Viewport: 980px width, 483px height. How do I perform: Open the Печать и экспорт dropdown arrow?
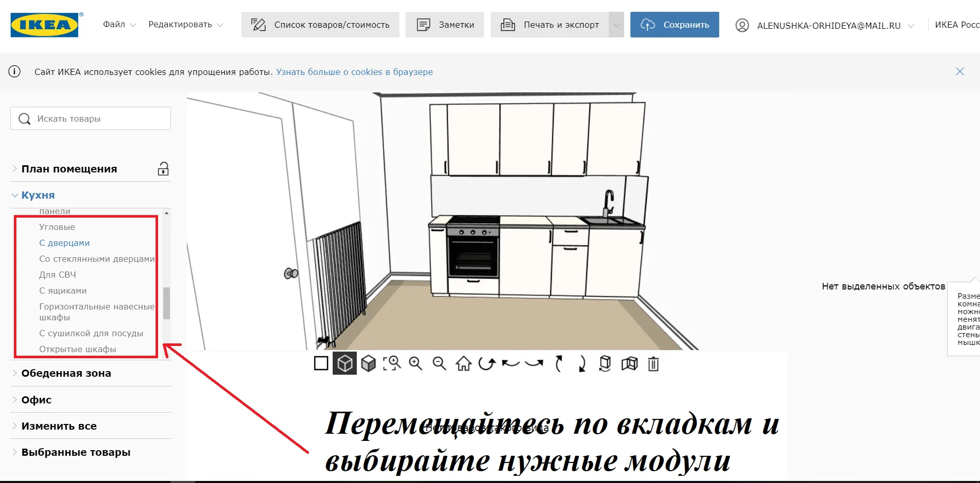pos(617,25)
